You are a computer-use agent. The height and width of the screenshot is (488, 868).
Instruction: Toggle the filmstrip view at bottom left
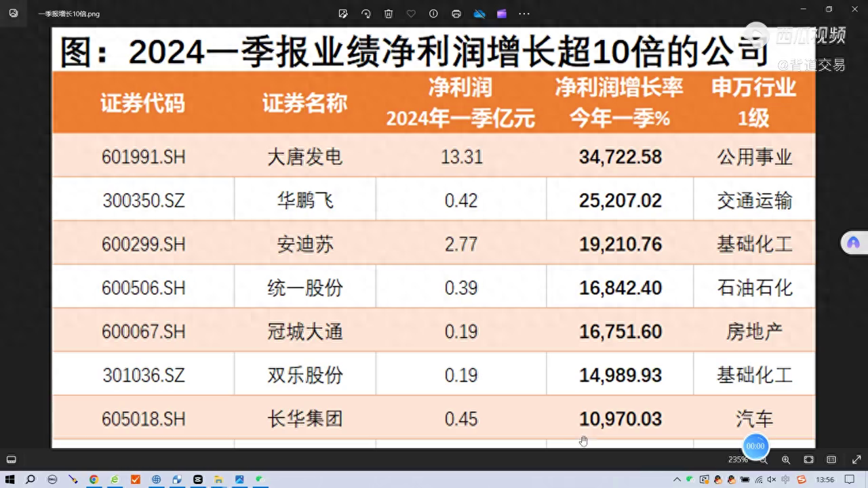12,460
